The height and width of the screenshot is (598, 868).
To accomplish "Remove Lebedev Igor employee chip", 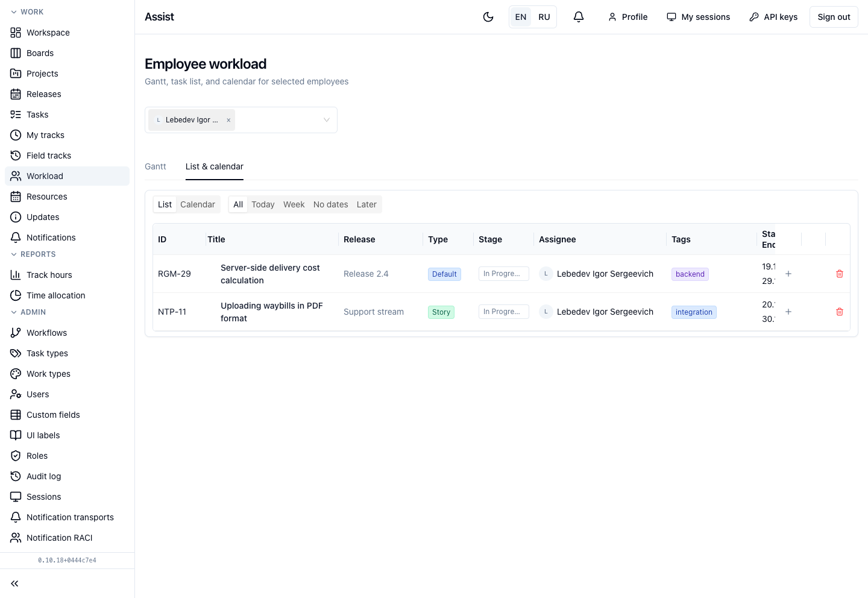I will click(x=228, y=120).
